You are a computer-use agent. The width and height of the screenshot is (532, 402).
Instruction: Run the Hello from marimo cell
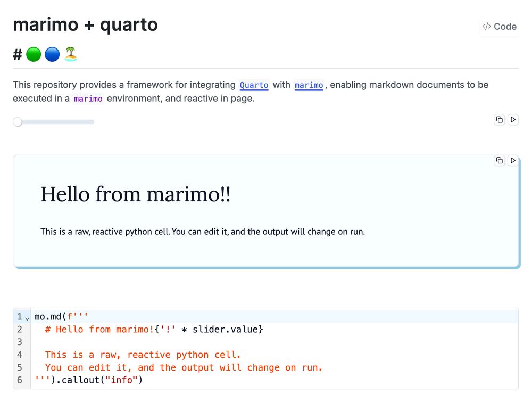click(513, 161)
